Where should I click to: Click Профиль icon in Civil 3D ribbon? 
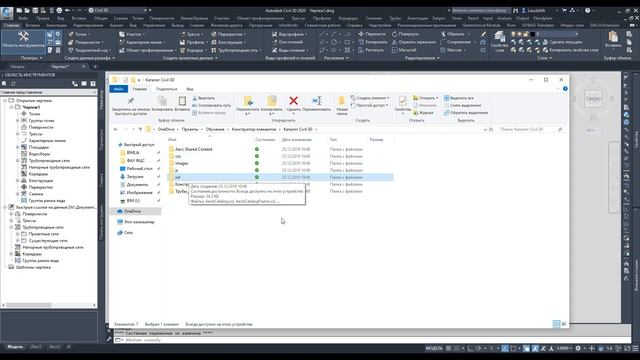pos(182,42)
